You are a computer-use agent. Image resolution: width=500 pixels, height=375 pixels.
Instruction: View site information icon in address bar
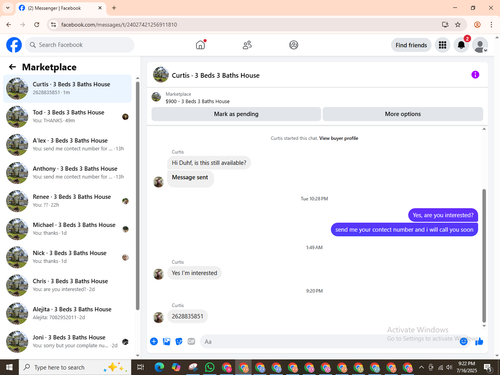tap(53, 25)
